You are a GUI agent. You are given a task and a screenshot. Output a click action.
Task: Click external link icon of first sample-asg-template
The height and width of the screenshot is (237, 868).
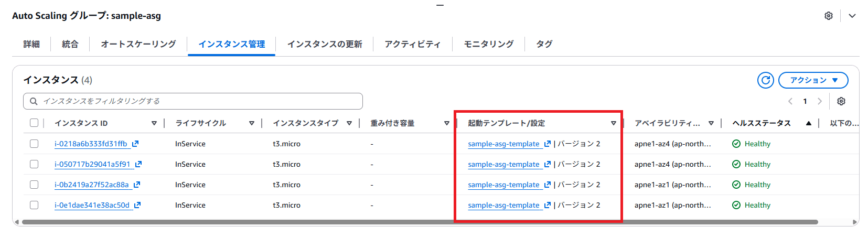point(548,144)
